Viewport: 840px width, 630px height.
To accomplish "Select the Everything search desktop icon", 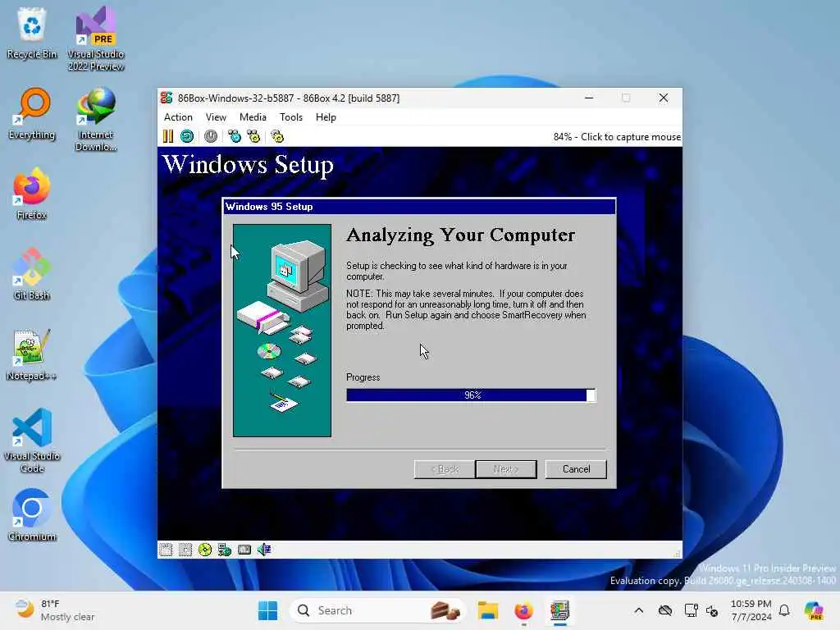I will click(32, 114).
